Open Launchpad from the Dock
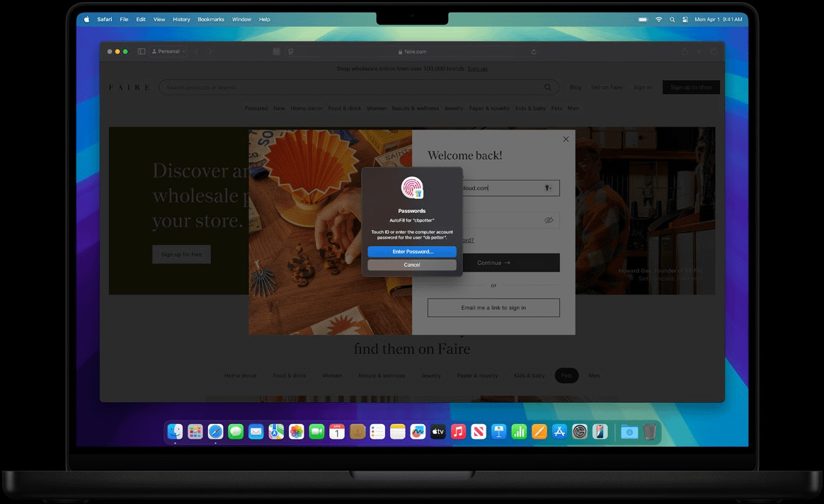824x504 pixels. tap(195, 432)
